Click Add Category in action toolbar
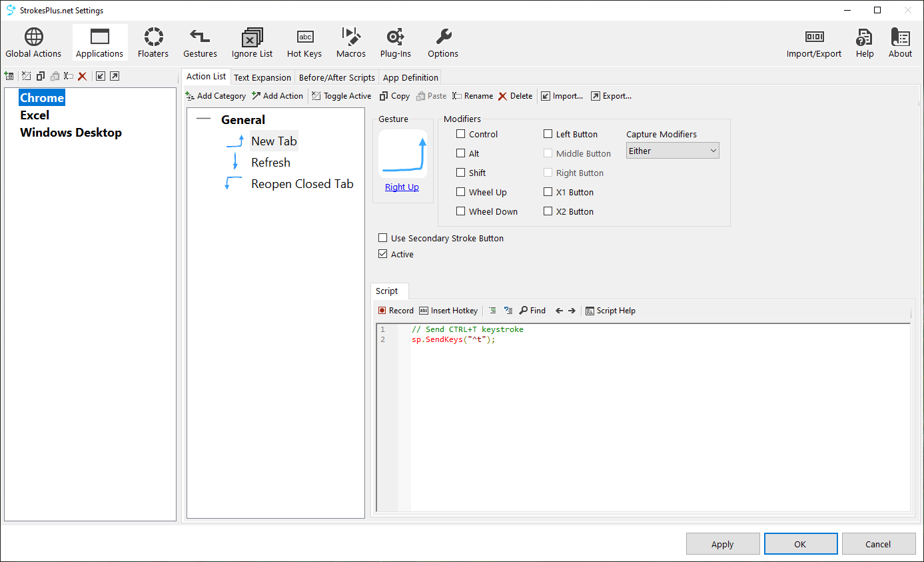 pos(216,96)
